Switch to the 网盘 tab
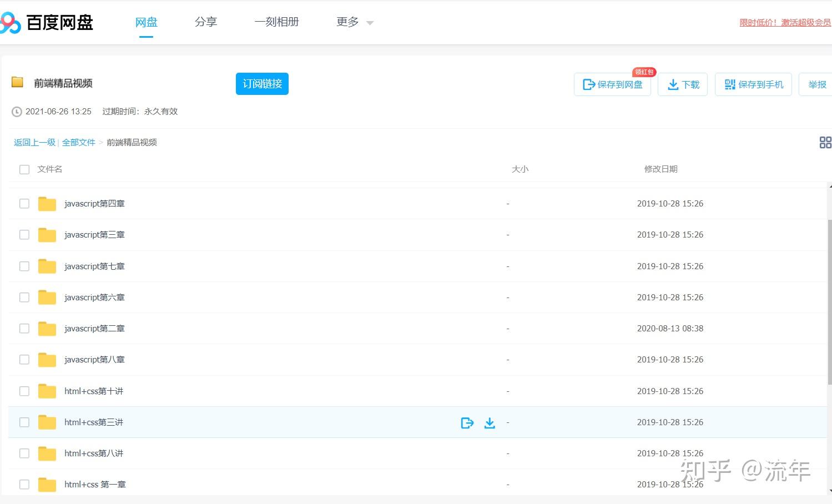 pos(147,22)
